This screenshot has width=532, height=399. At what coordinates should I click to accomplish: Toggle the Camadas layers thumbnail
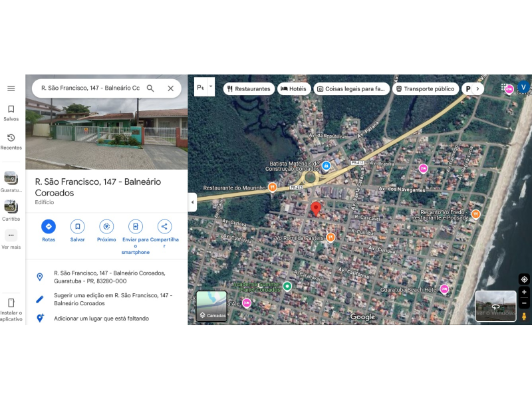pyautogui.click(x=211, y=306)
